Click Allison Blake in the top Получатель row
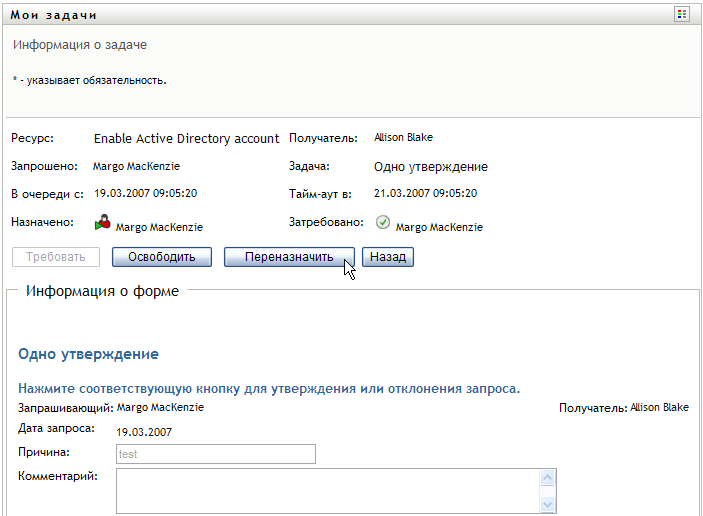Viewport: 703px width, 516px height. coord(403,137)
